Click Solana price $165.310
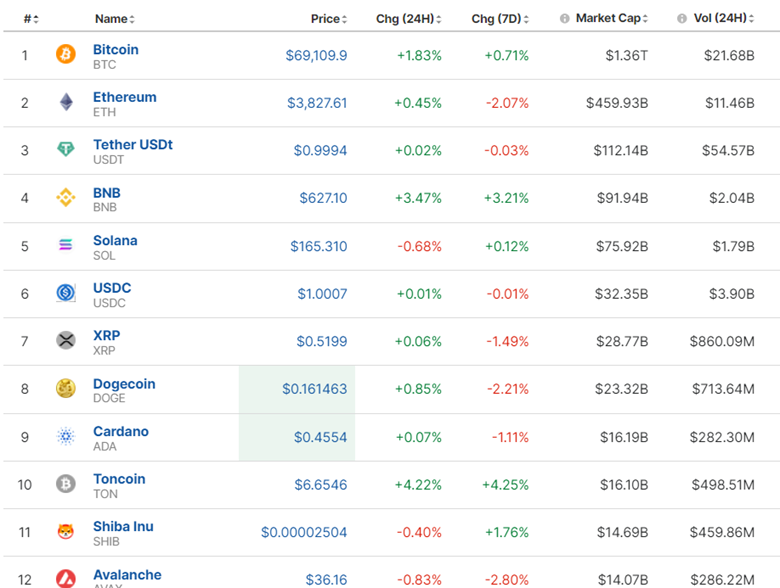 tap(318, 246)
